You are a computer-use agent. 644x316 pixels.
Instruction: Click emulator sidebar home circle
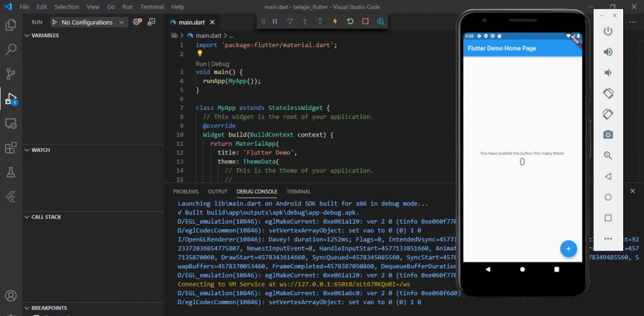click(x=608, y=197)
